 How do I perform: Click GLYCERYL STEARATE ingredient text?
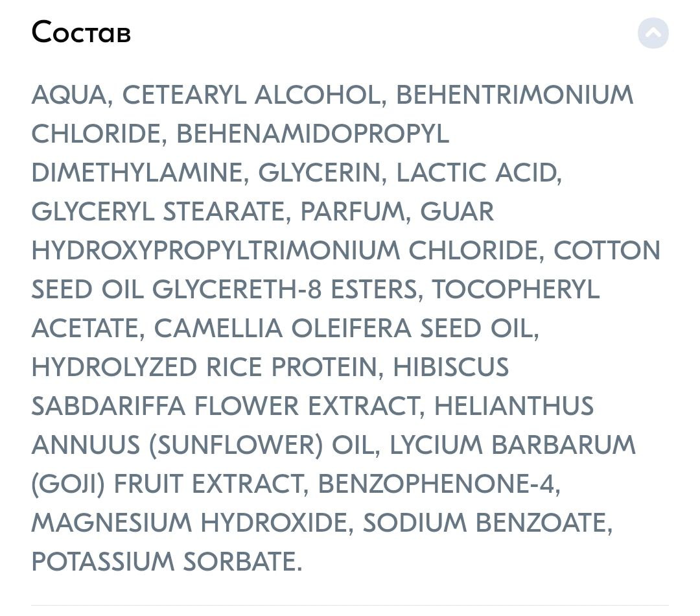[158, 212]
